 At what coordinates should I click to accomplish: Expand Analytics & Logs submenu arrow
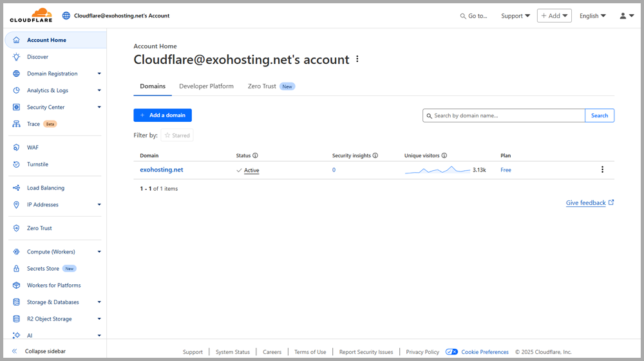click(x=99, y=90)
